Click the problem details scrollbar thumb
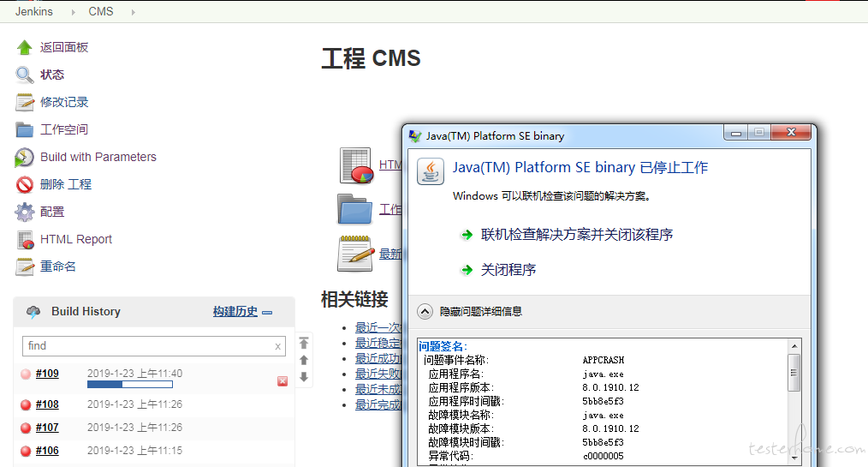 794,372
